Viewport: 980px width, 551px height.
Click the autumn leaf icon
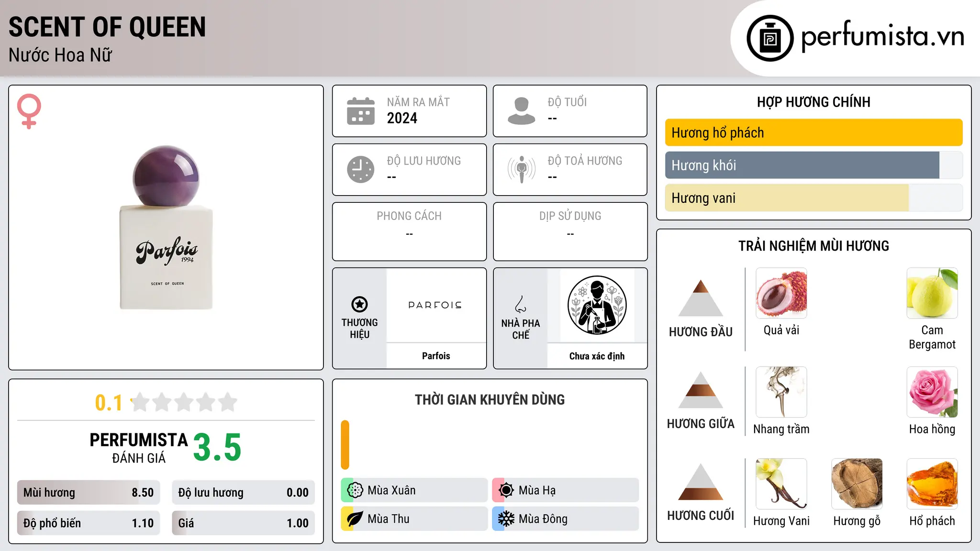click(x=355, y=519)
